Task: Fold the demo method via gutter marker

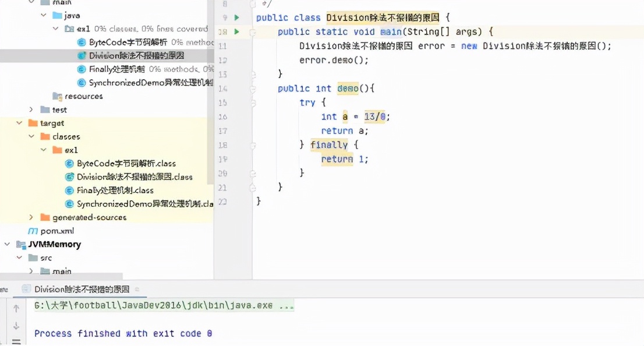Action: click(253, 89)
